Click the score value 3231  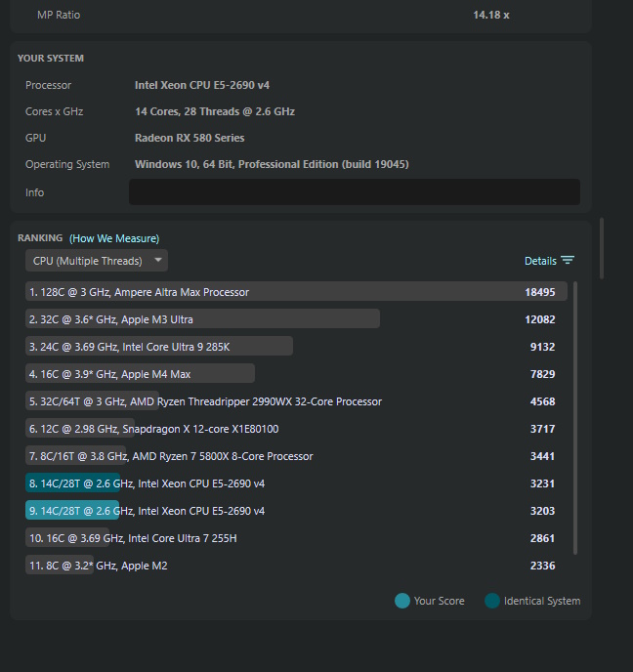542,483
